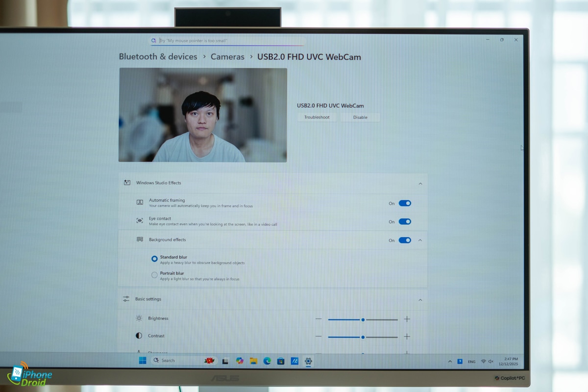This screenshot has height=392, width=588.
Task: Collapse the Windows Studio Effects section
Action: pyautogui.click(x=420, y=183)
